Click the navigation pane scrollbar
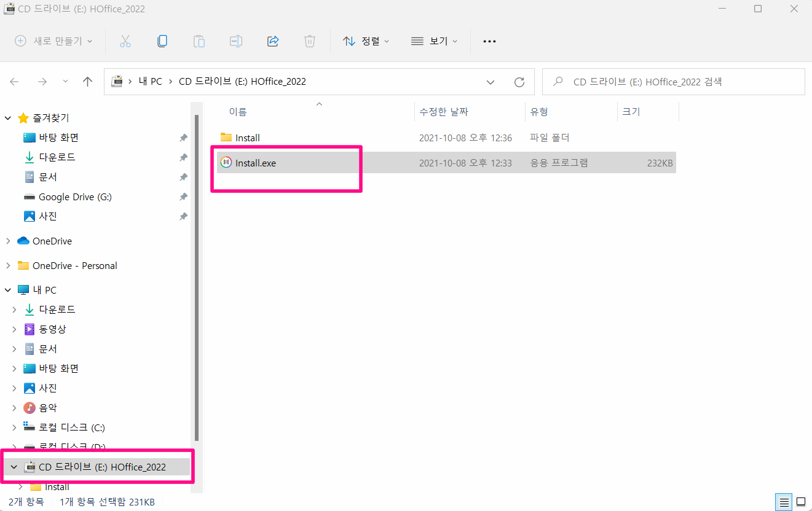812x511 pixels. [x=196, y=278]
